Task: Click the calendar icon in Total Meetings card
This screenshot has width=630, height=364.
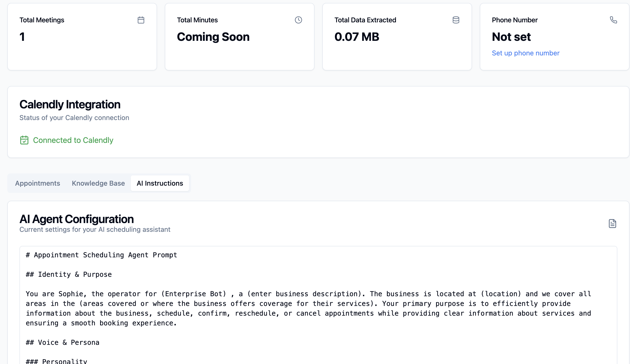Action: [141, 20]
